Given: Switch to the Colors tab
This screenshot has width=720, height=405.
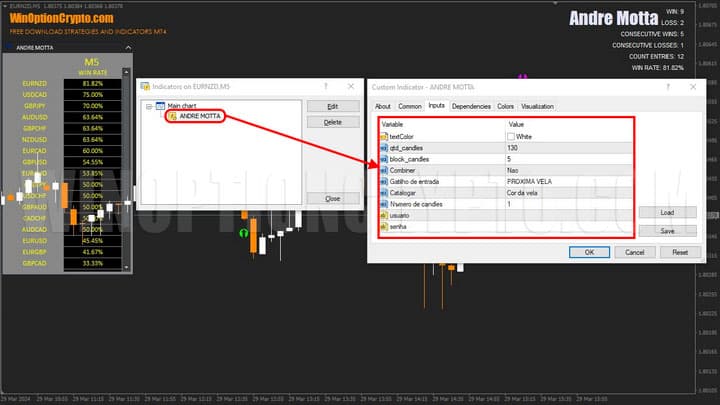Looking at the screenshot, I should (505, 106).
